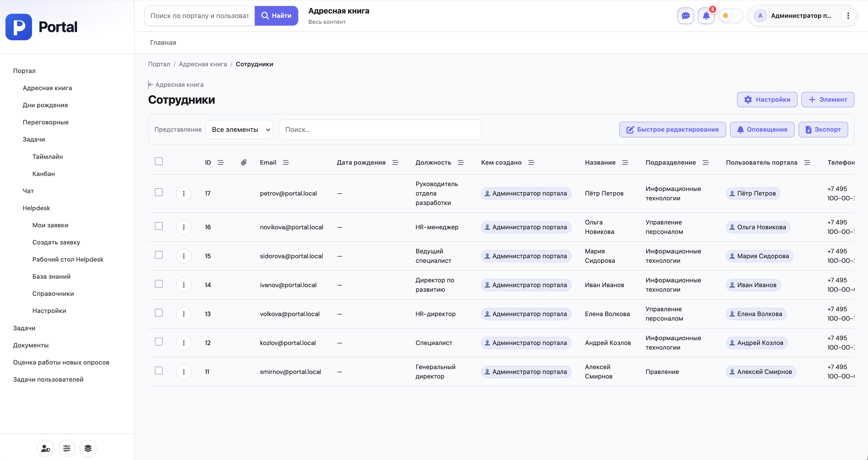The width and height of the screenshot is (868, 460).
Task: Click Быстрое редактирование button
Action: tap(672, 130)
